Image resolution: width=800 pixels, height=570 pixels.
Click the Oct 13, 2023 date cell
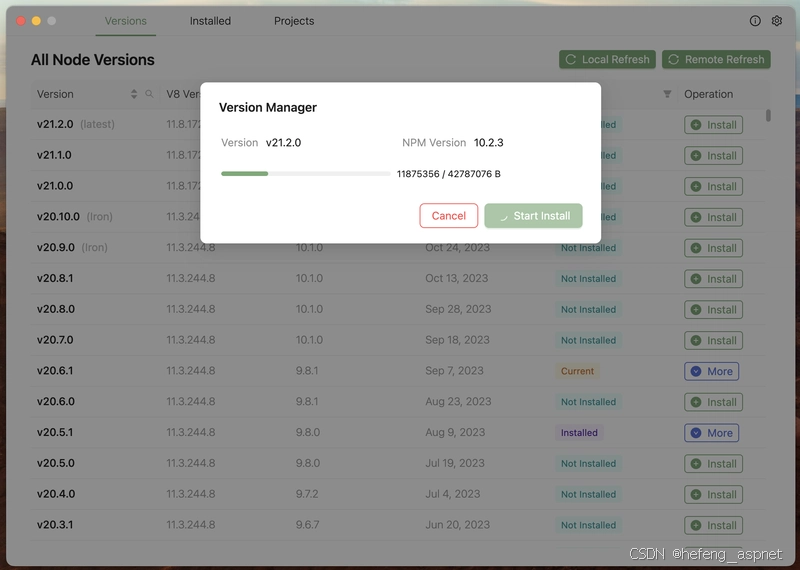[457, 278]
